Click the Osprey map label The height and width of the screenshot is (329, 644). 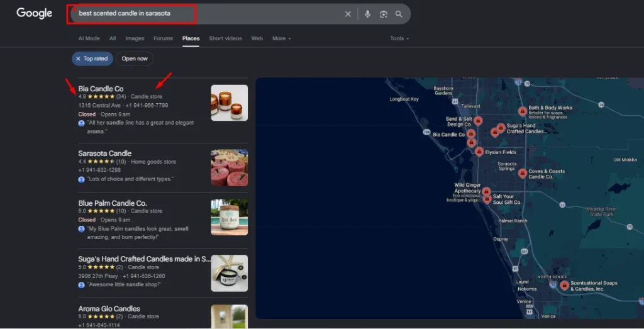tap(501, 239)
